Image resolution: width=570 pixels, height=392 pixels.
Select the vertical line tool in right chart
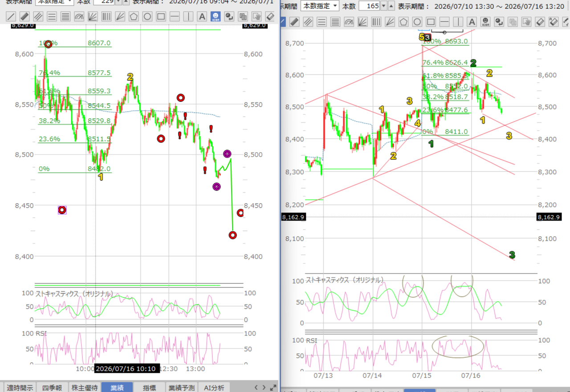pyautogui.click(x=458, y=21)
